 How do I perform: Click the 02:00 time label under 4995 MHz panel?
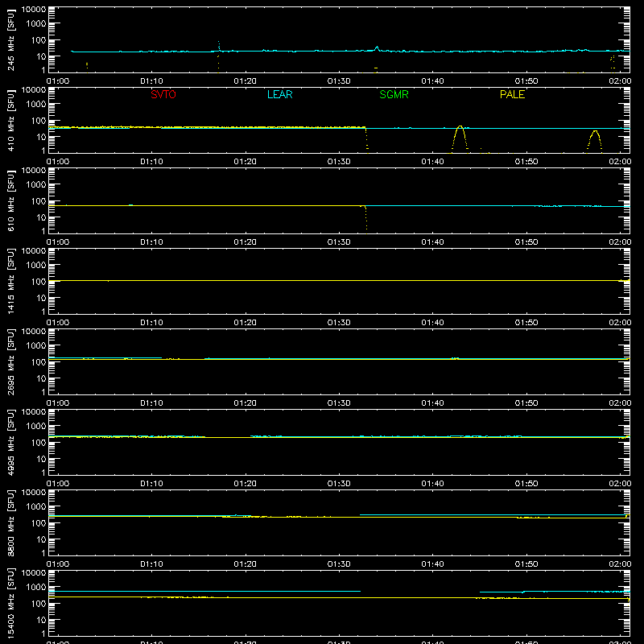point(620,484)
